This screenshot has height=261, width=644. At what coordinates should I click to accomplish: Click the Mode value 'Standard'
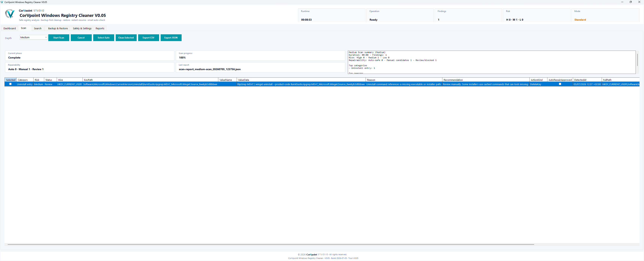[x=580, y=19]
